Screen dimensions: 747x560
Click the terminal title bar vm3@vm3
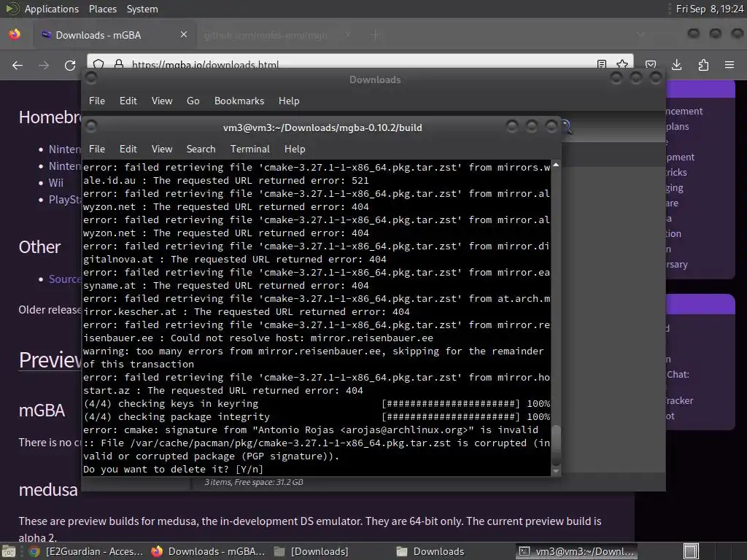click(322, 128)
